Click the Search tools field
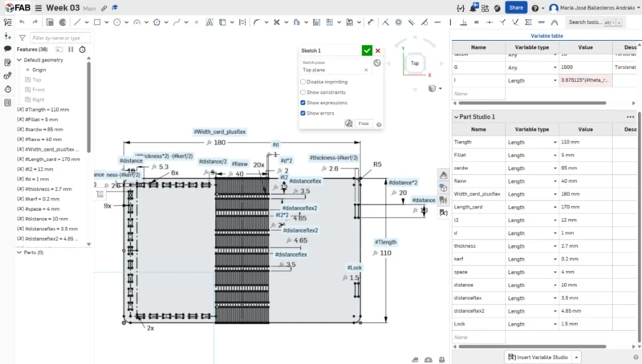Screen dimensions: 642x364 [595, 22]
